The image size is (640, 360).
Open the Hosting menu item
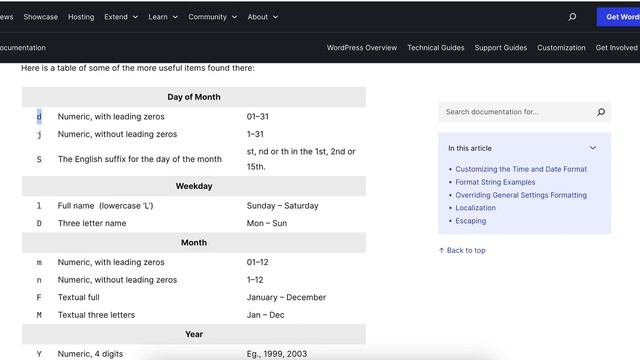[x=81, y=17]
